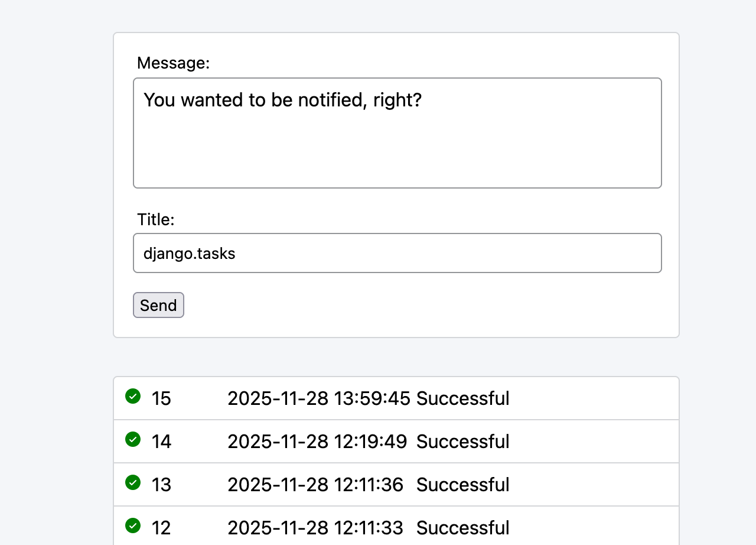756x545 pixels.
Task: Click the Successful label on task 15
Action: (462, 398)
